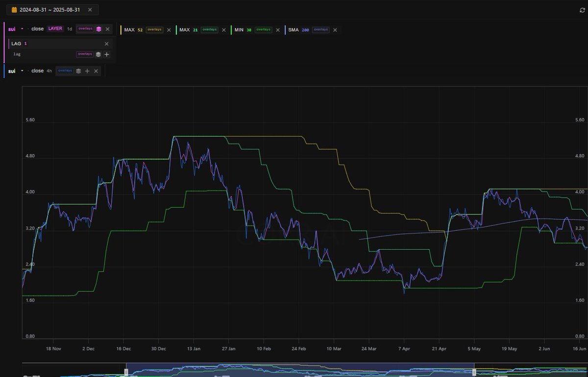
Task: Remove the MIN 30 indicator
Action: (278, 30)
